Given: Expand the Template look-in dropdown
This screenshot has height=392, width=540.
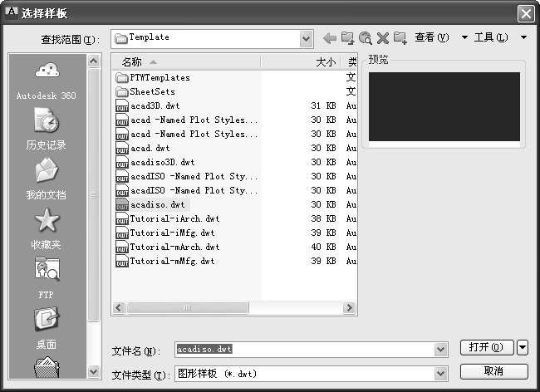Looking at the screenshot, I should pyautogui.click(x=307, y=39).
